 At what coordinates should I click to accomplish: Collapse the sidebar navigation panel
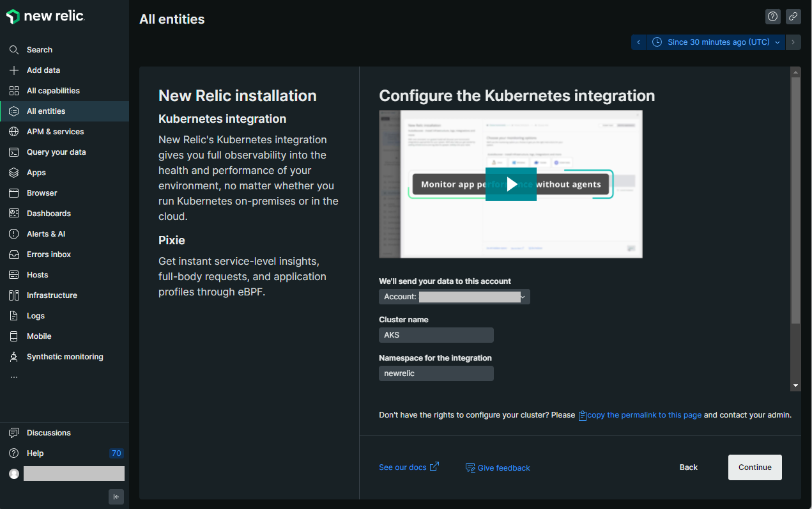[116, 497]
